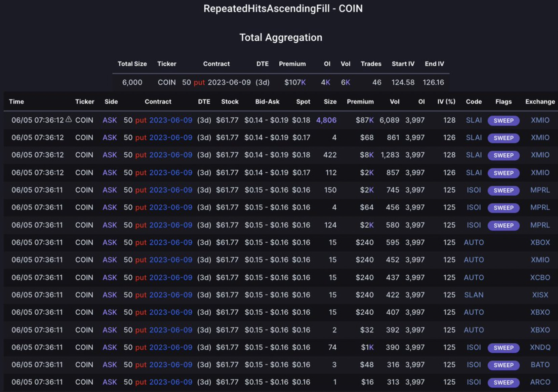Sort table by the Time column header
Viewport: 558px width, 392px height.
coord(16,102)
